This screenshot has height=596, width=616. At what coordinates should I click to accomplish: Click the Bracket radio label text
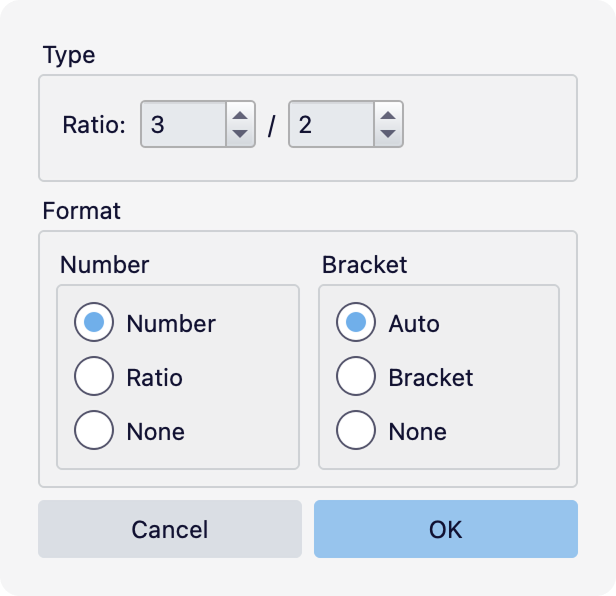(x=431, y=378)
